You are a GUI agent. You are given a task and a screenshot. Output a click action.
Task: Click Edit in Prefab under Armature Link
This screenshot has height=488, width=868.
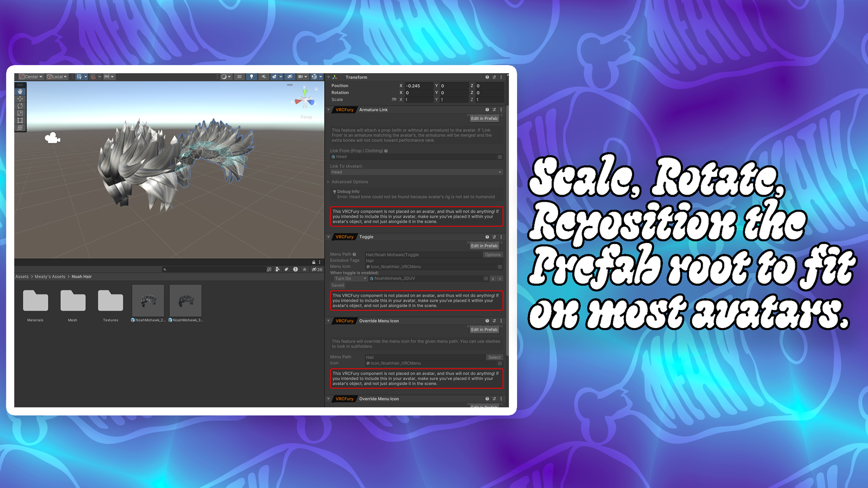(484, 118)
